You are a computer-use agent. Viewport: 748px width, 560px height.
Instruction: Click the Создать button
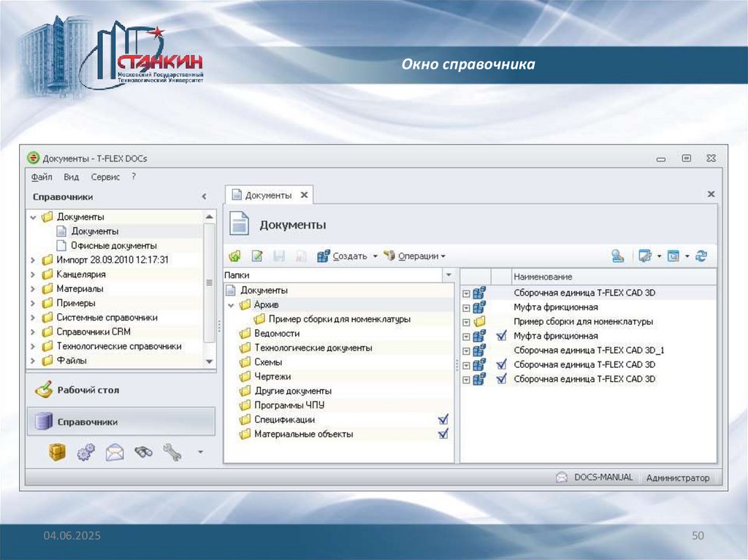(348, 256)
